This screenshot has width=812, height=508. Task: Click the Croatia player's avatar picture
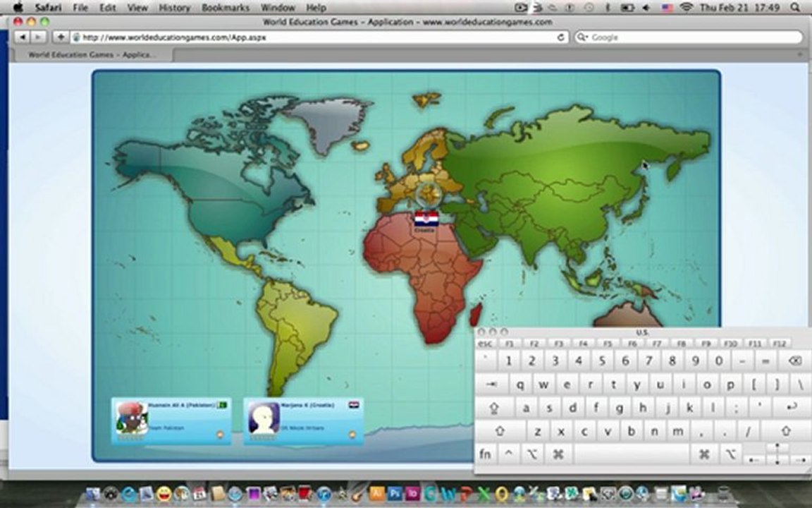point(264,418)
